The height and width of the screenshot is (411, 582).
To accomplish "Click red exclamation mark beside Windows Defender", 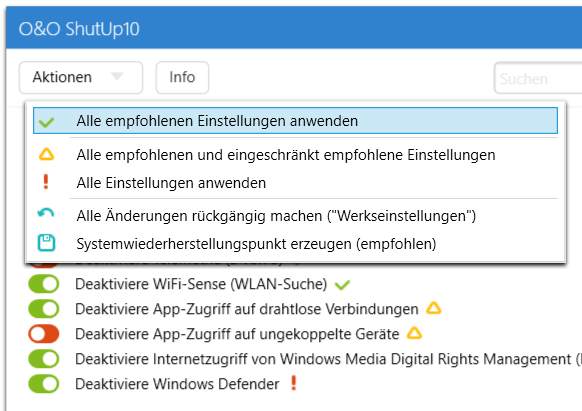I will point(293,383).
